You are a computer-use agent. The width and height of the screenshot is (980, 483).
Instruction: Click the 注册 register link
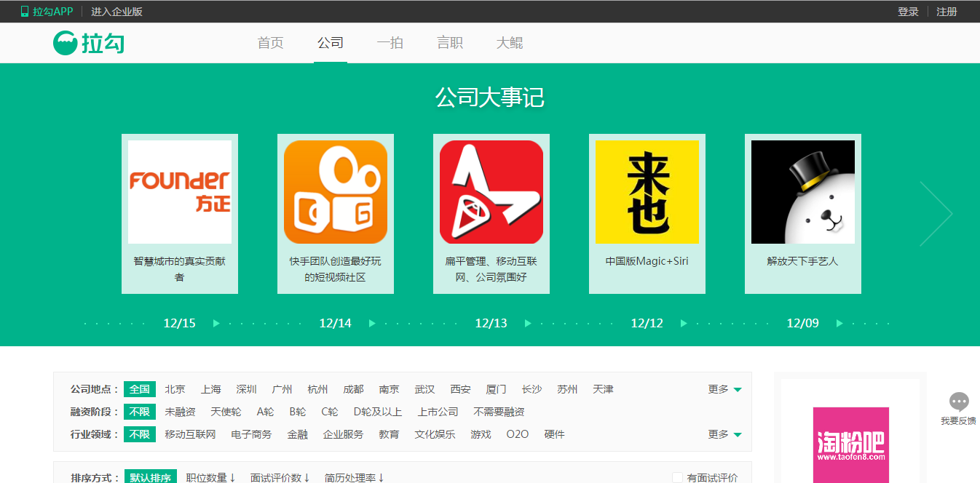(x=947, y=12)
